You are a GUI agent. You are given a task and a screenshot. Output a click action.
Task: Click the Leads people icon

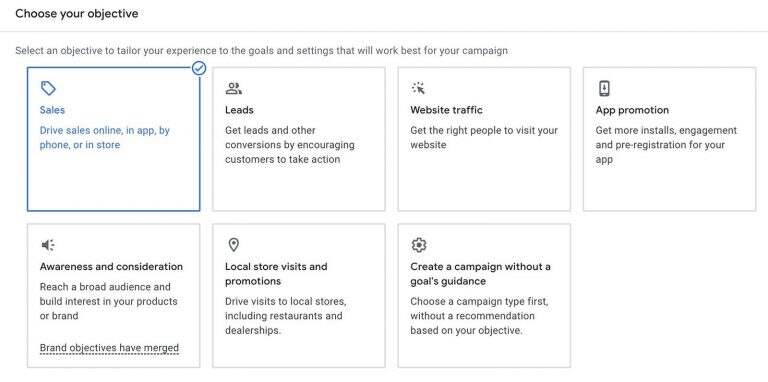click(234, 89)
